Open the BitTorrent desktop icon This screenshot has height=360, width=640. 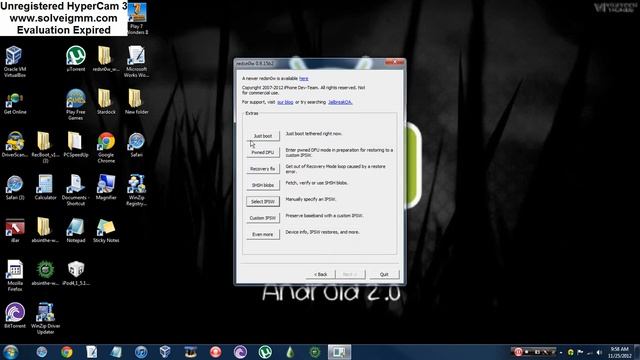click(x=15, y=316)
